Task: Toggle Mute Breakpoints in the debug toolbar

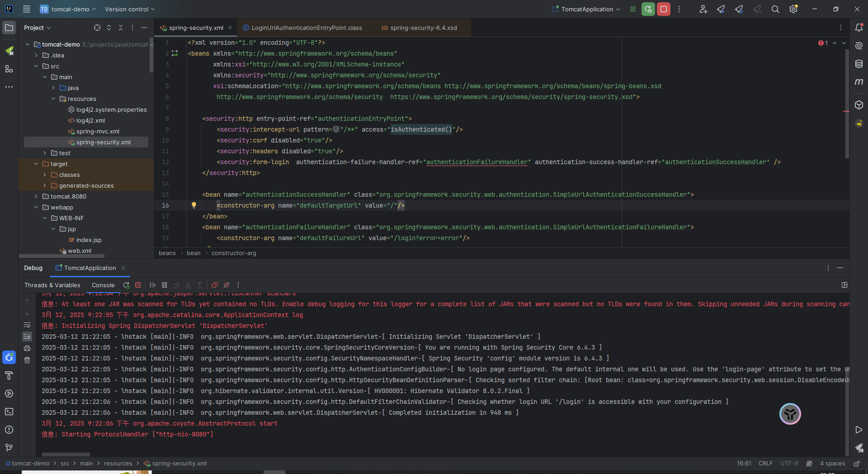Action: tap(226, 285)
